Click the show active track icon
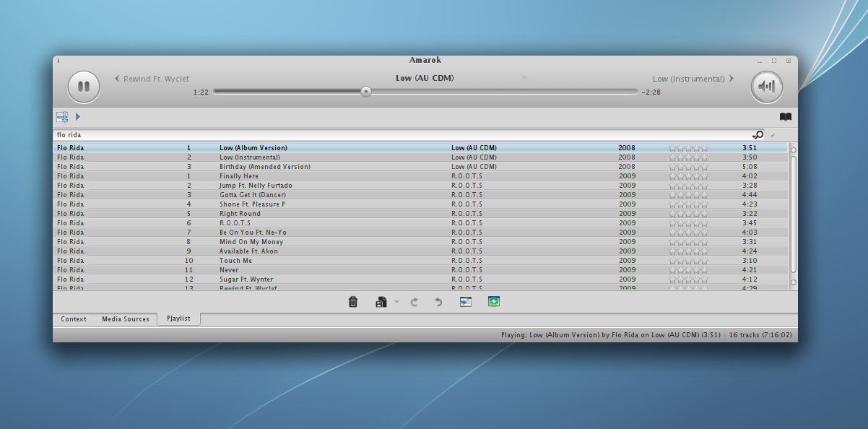 click(x=466, y=302)
